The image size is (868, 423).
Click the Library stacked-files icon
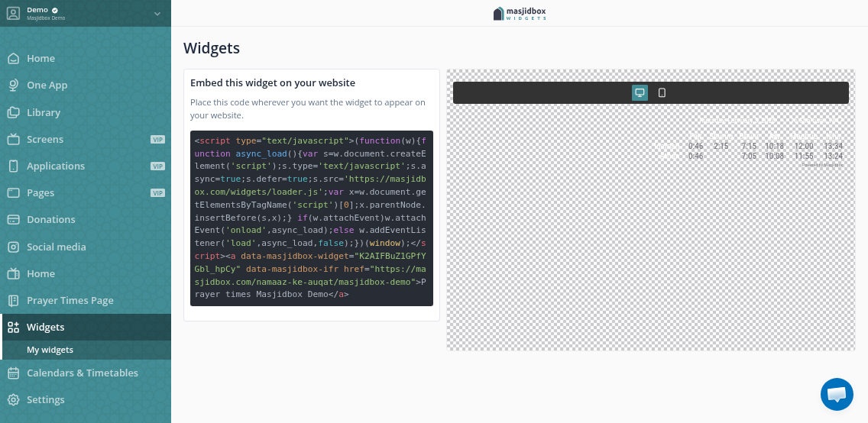tap(13, 112)
